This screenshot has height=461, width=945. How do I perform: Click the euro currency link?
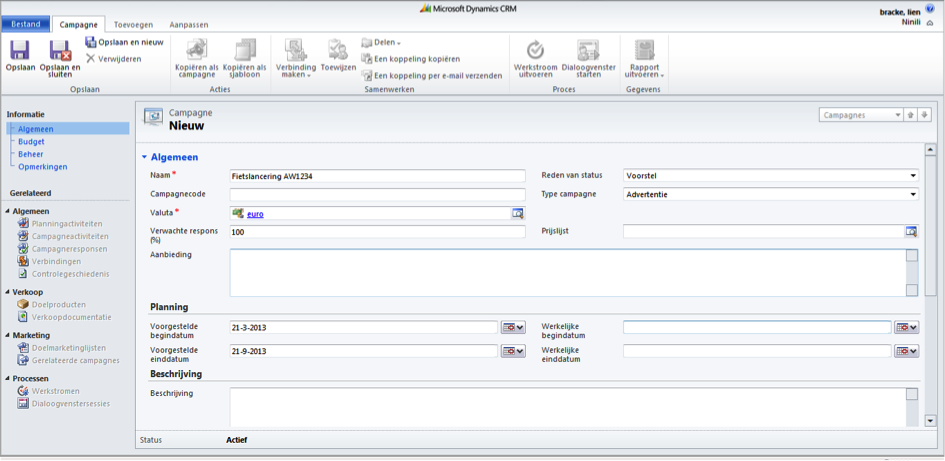click(x=255, y=214)
